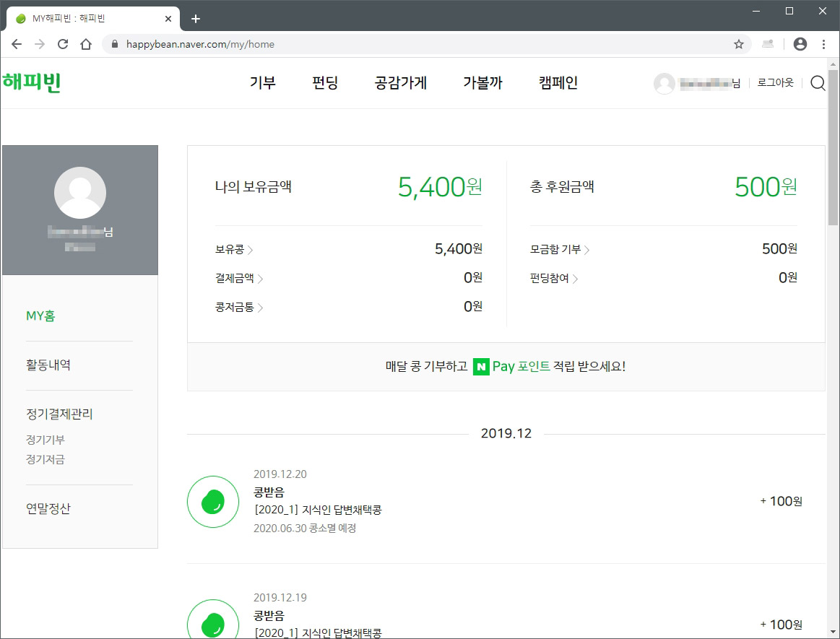Viewport: 840px width, 639px height.
Task: Click the extension icon beside the bookmark star
Action: point(768,44)
